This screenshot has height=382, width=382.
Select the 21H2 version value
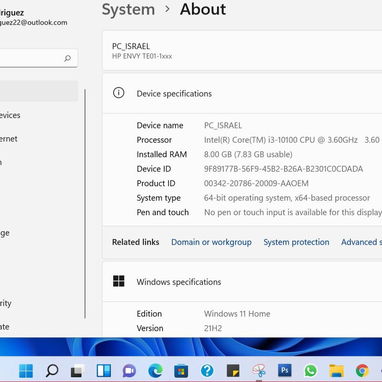pos(213,328)
